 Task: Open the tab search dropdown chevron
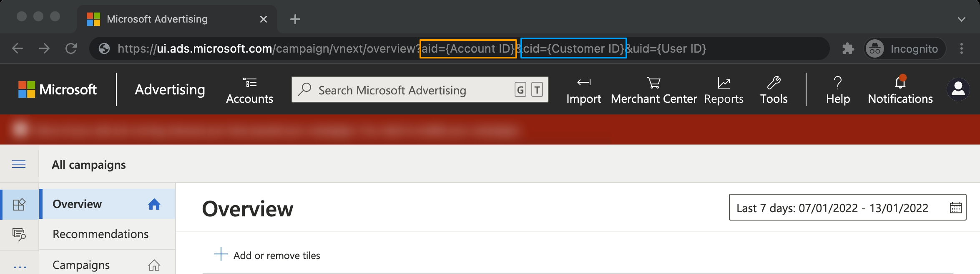tap(962, 19)
